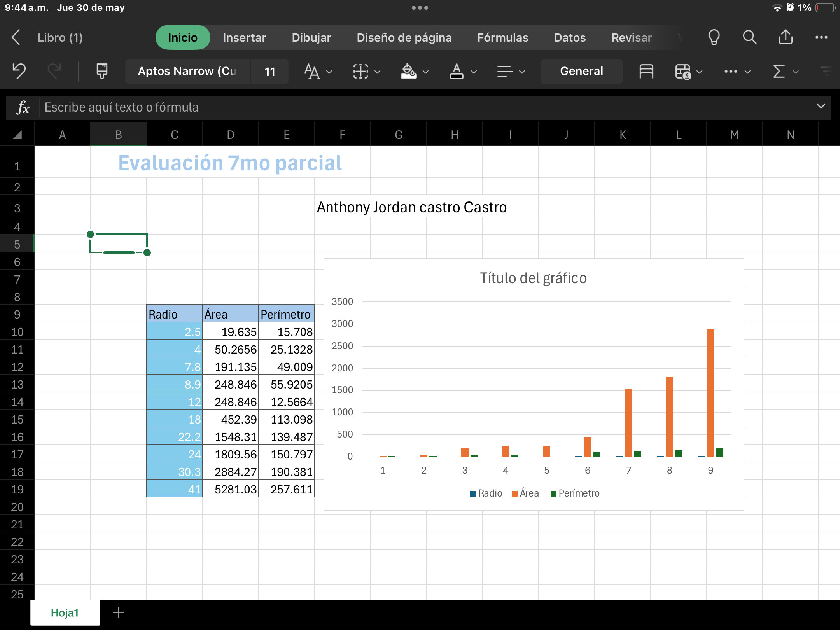Screen dimensions: 840x630
Task: Add a new sheet with plus button
Action: [x=118, y=612]
